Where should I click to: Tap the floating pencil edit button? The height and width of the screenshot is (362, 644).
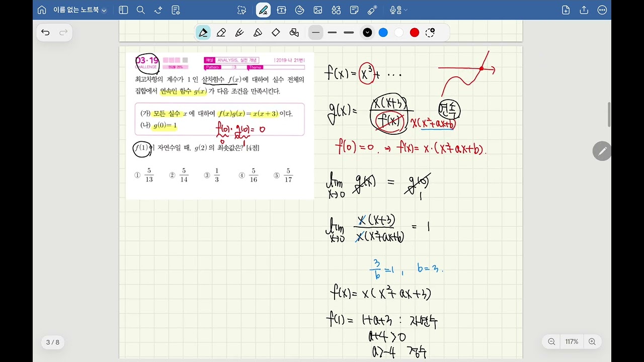pos(602,151)
